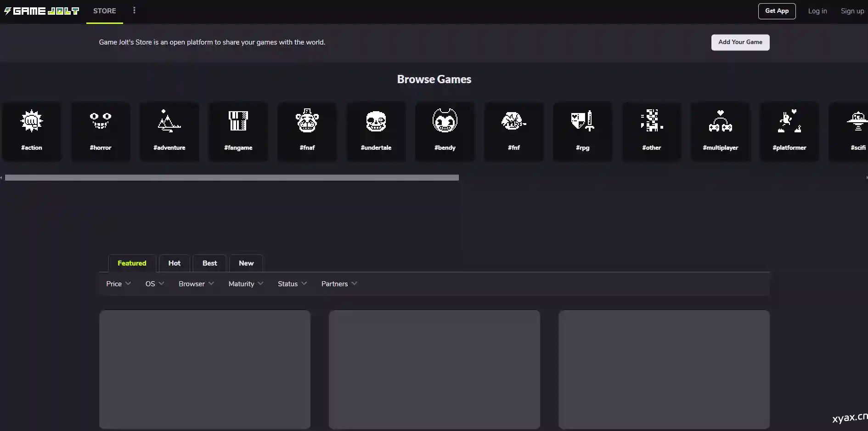Select the #multiplayer controllers category

coord(721,130)
